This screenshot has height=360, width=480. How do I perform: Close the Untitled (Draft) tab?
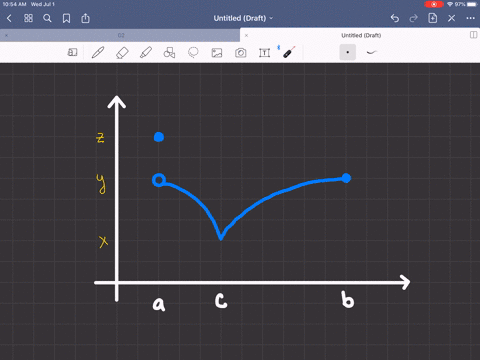(x=246, y=35)
